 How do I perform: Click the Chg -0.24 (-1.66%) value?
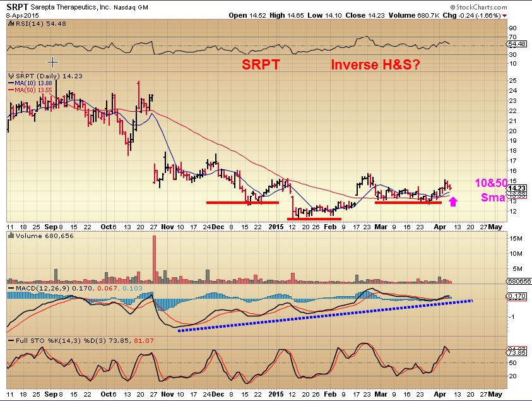click(x=472, y=15)
